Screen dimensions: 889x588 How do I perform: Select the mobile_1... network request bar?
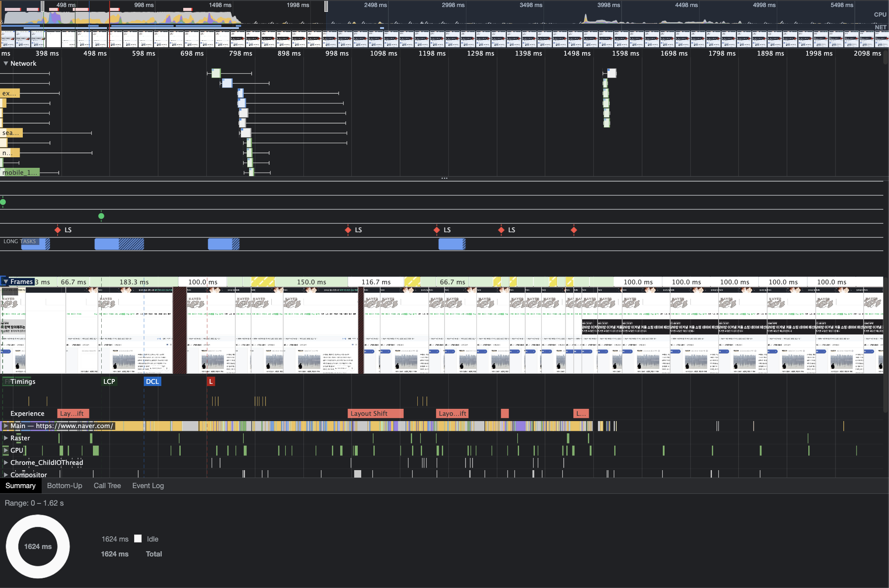point(20,172)
